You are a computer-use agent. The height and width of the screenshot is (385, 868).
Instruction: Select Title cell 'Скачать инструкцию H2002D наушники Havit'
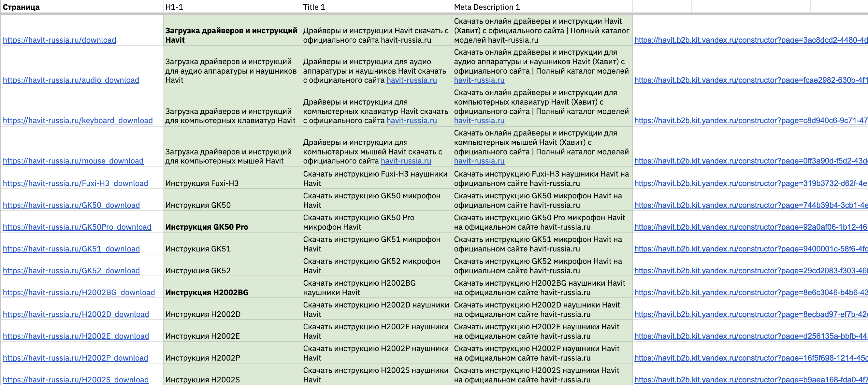[376, 309]
